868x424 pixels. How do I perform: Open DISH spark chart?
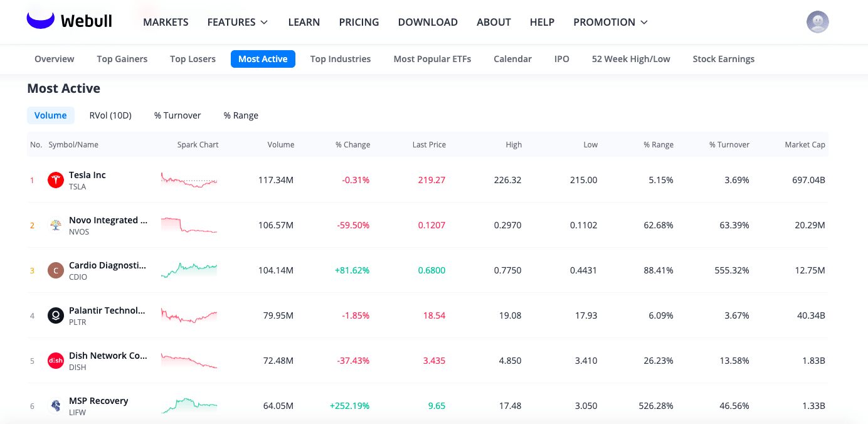pos(189,361)
